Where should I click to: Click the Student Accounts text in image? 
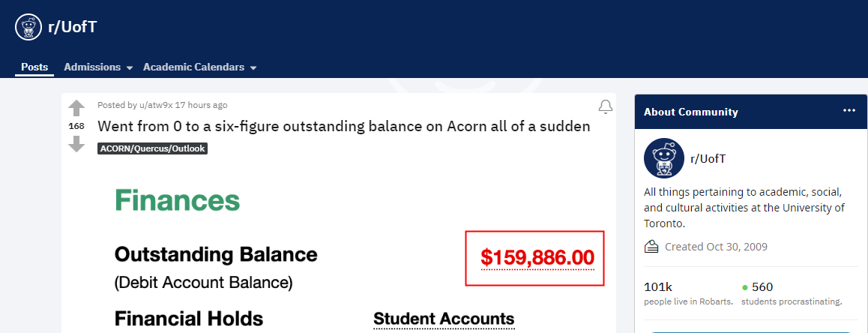pos(444,319)
